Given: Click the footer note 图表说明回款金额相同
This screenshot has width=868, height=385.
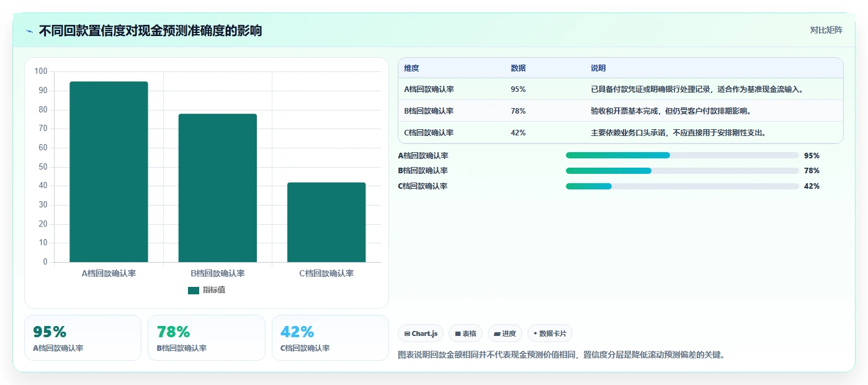Looking at the screenshot, I should point(561,355).
